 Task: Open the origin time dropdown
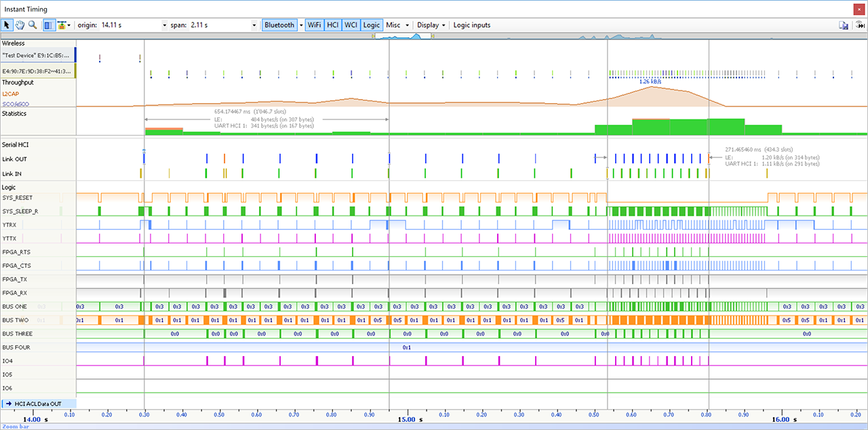(x=165, y=25)
